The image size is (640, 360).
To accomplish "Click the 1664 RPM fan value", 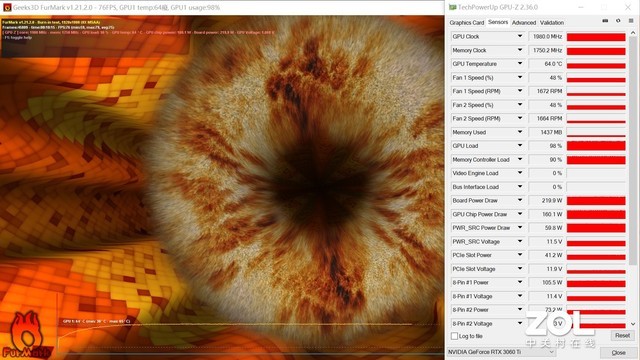I will (549, 118).
